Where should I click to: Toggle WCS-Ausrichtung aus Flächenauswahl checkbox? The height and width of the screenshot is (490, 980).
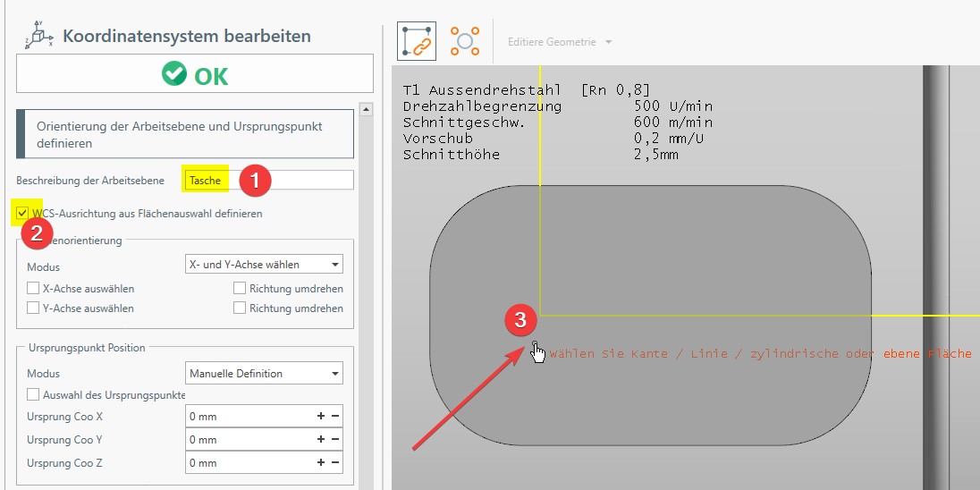(x=22, y=214)
